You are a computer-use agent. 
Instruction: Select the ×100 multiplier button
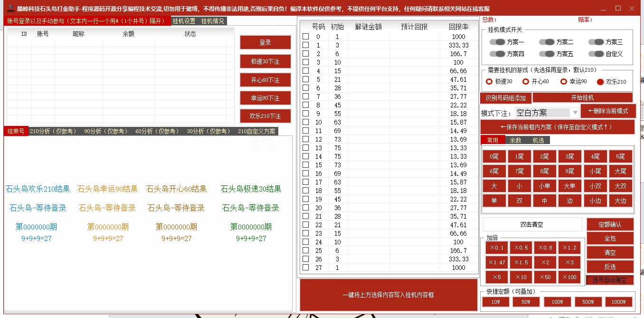(569, 277)
